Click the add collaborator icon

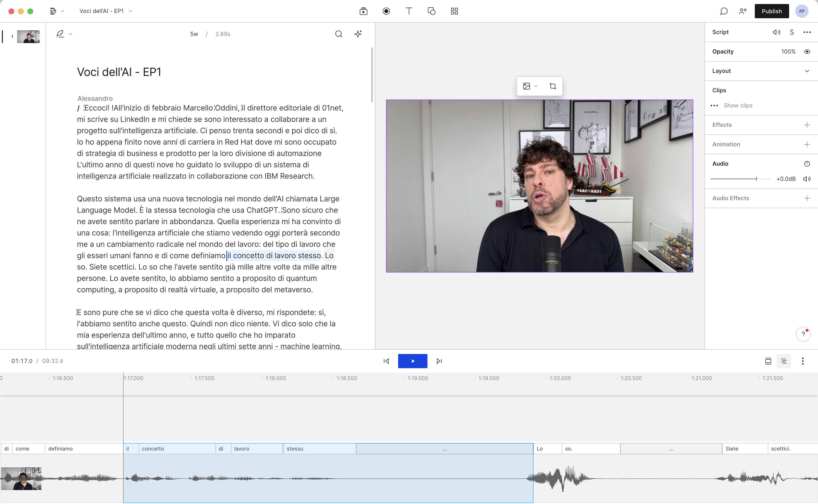pyautogui.click(x=743, y=11)
